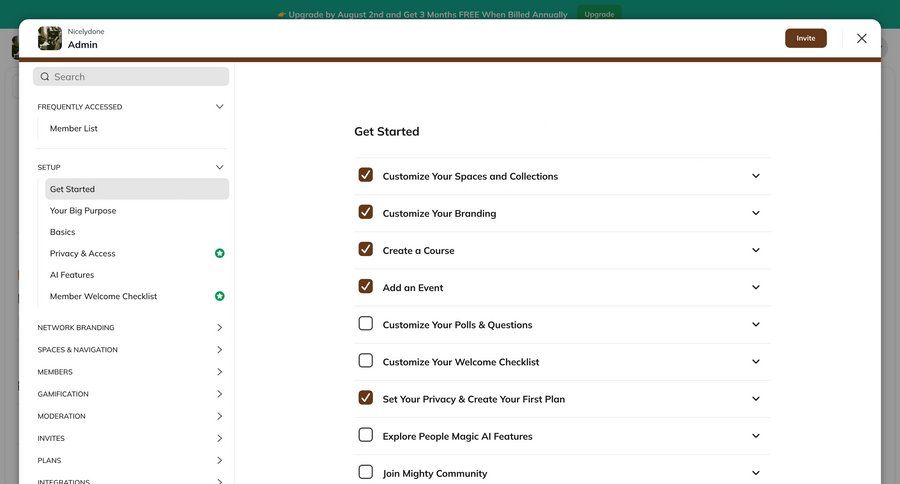
Task: Expand the Plans section arrow
Action: (219, 460)
